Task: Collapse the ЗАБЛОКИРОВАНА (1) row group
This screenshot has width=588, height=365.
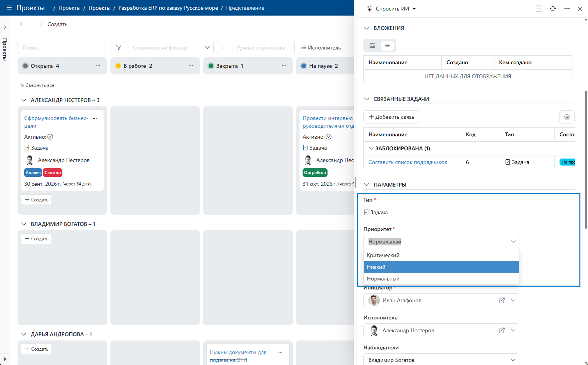Action: click(371, 148)
